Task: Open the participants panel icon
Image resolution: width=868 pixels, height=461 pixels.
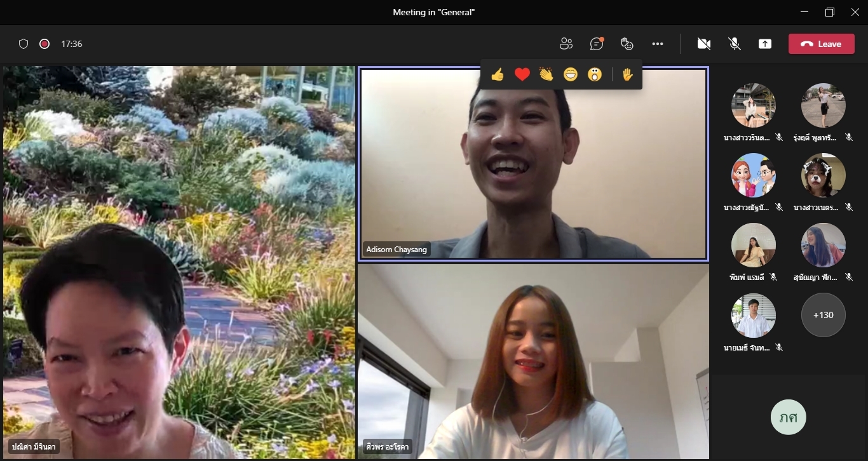Action: 566,44
